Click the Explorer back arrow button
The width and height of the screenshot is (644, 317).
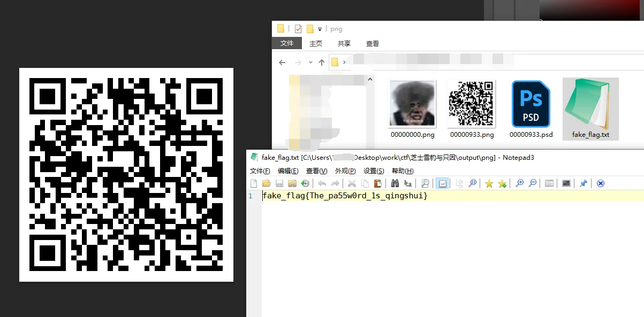(x=282, y=63)
